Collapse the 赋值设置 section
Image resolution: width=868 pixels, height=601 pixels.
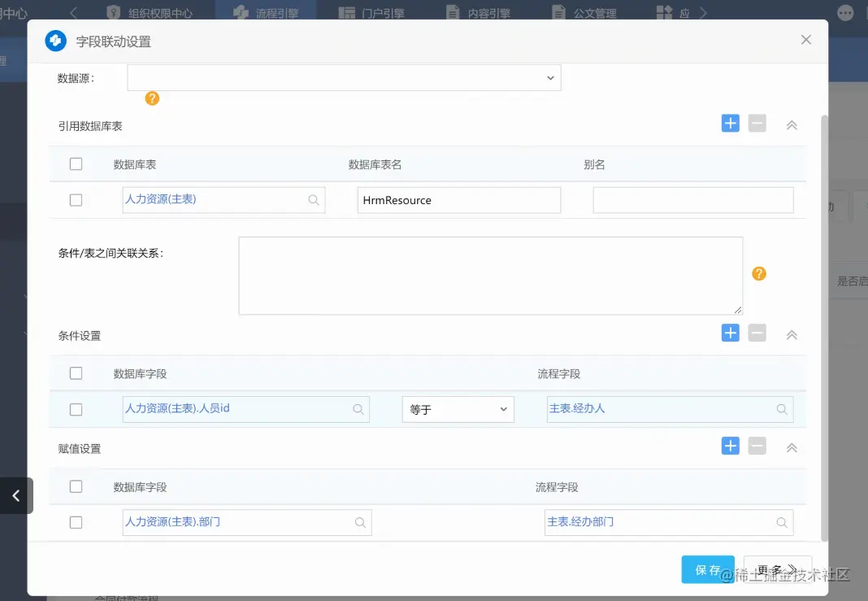[x=792, y=447]
